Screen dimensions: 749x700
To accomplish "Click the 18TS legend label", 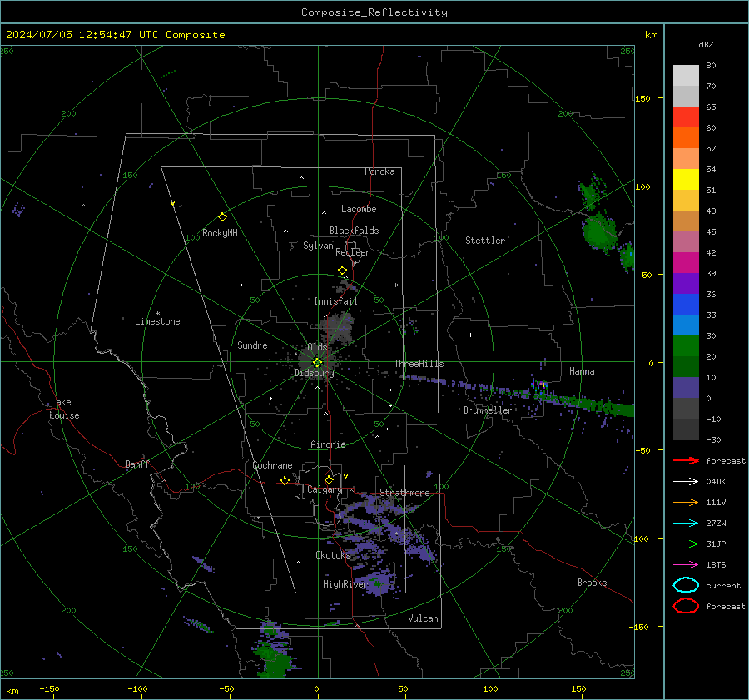I will point(716,565).
